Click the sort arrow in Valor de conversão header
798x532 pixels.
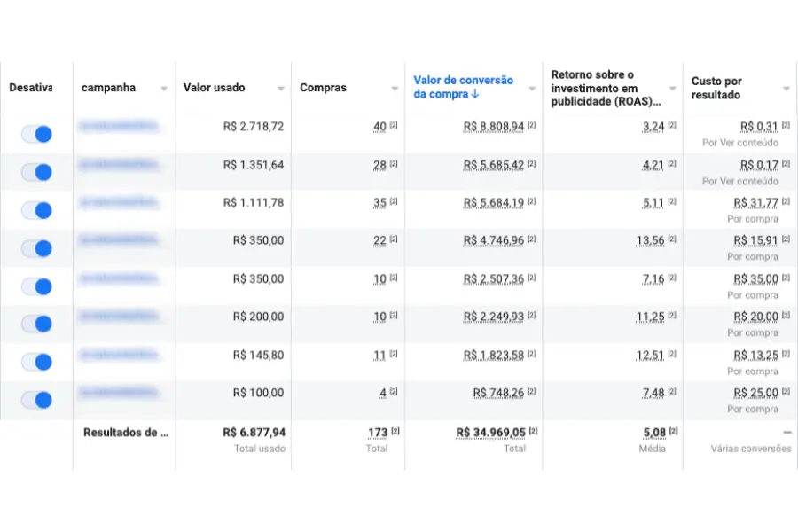(475, 94)
